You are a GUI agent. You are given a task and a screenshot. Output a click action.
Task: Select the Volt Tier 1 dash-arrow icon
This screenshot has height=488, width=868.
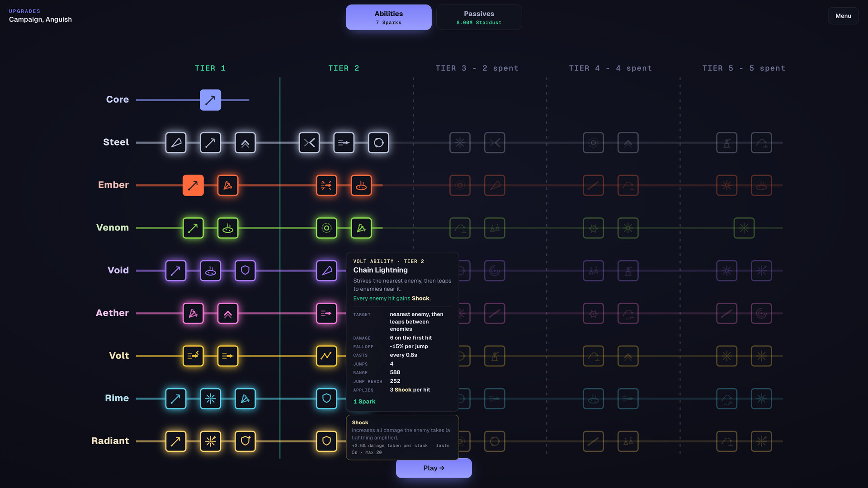[228, 356]
